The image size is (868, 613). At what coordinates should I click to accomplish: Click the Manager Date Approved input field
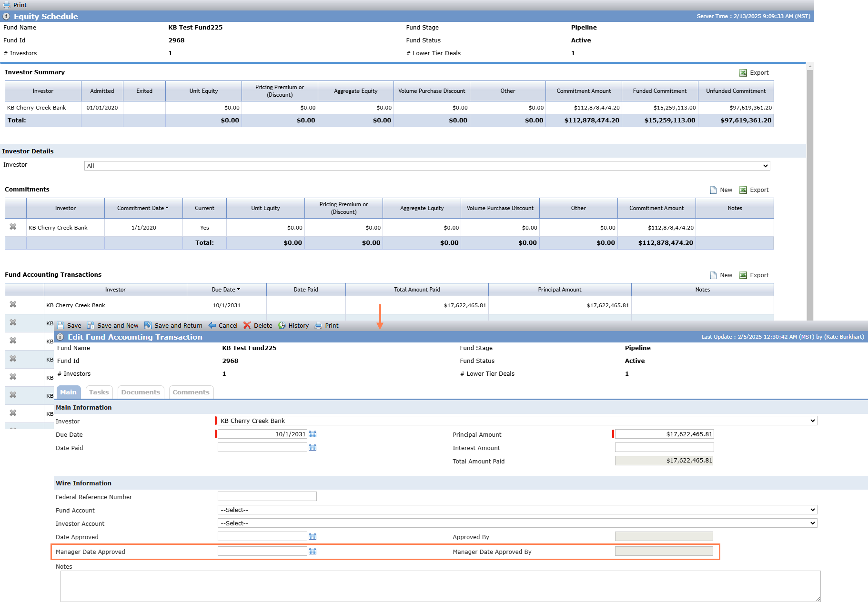(262, 551)
